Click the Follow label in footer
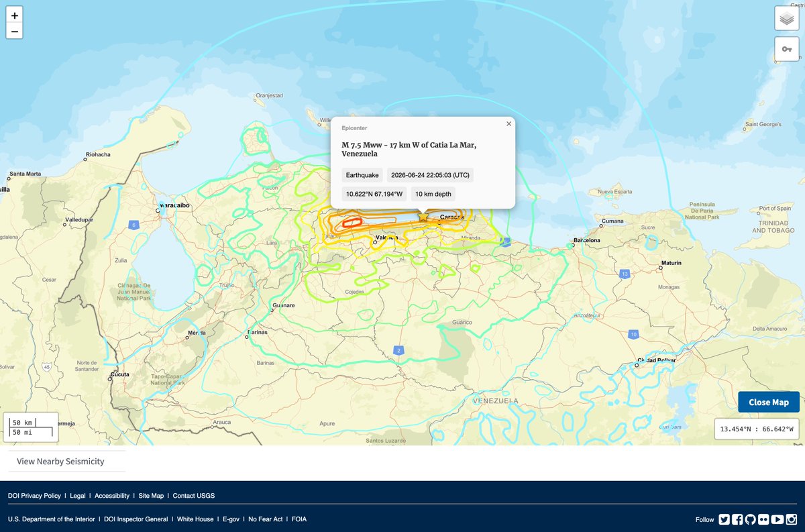The height and width of the screenshot is (532, 805). coord(704,519)
